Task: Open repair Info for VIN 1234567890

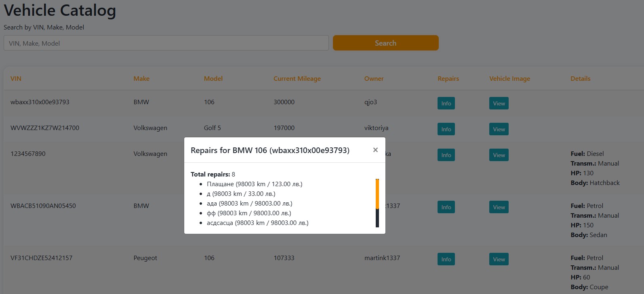Action: tap(446, 155)
